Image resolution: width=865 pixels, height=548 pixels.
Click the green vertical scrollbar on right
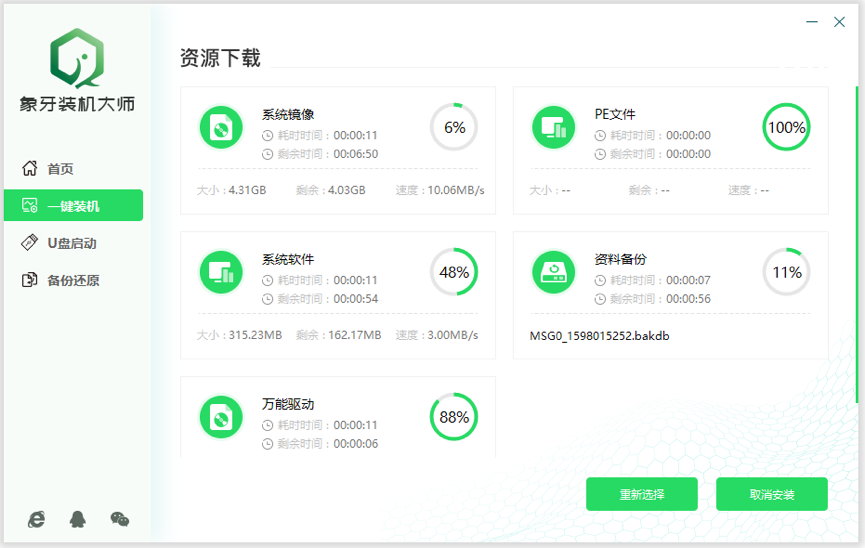click(x=857, y=245)
